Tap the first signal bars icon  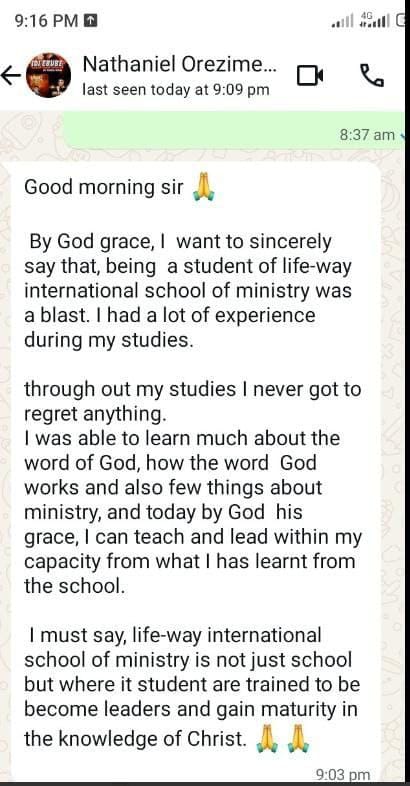[342, 21]
